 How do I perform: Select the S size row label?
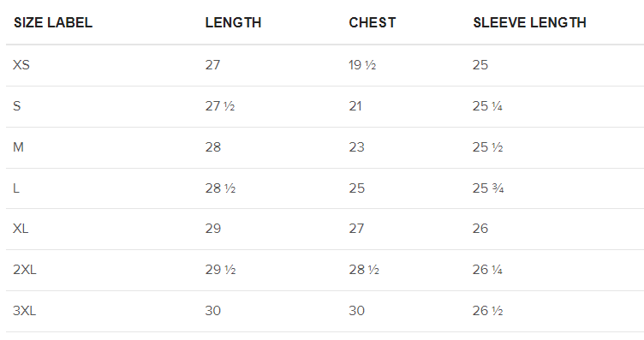[x=17, y=106]
